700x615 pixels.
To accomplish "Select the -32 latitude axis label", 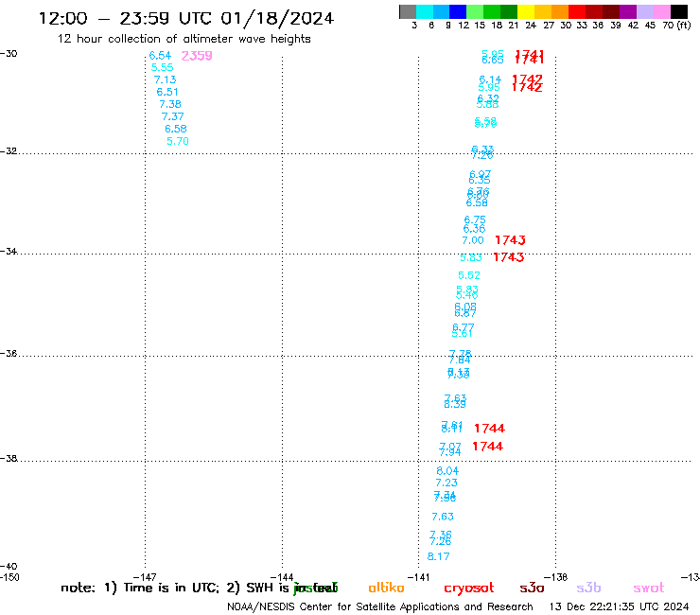I will (9, 151).
